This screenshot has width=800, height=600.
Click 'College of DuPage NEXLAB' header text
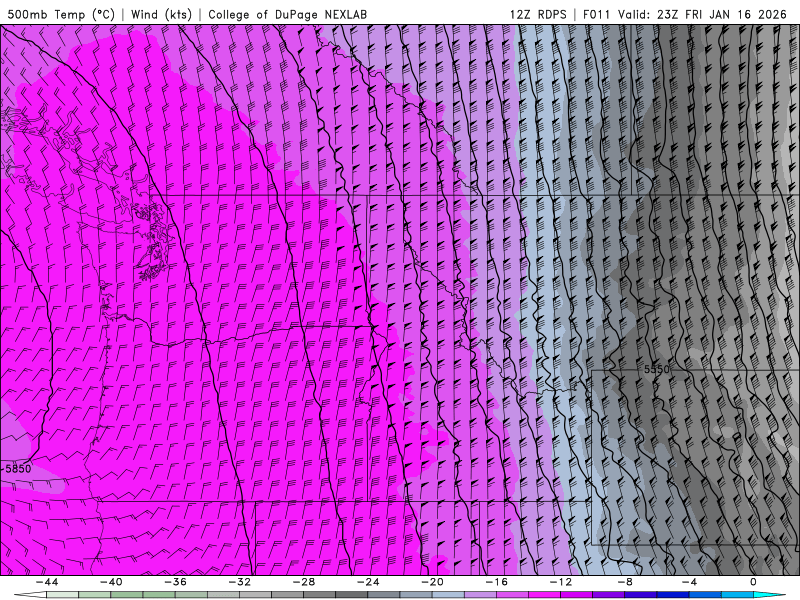tap(287, 14)
